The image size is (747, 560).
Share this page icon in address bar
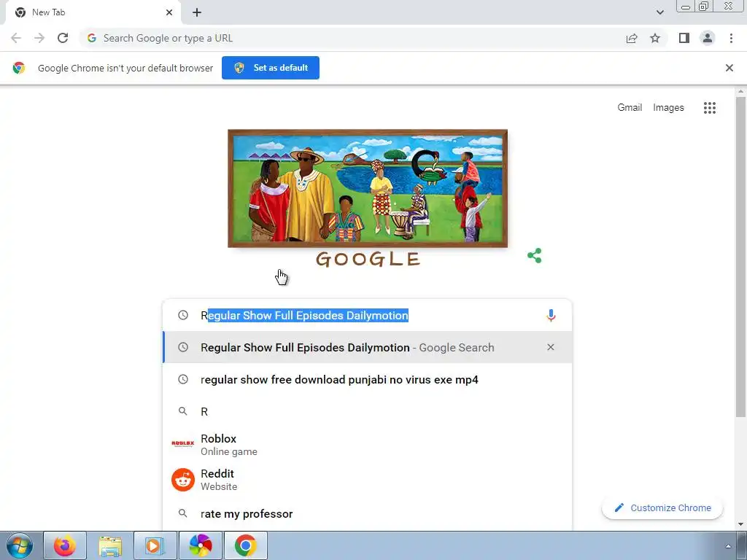tap(632, 38)
